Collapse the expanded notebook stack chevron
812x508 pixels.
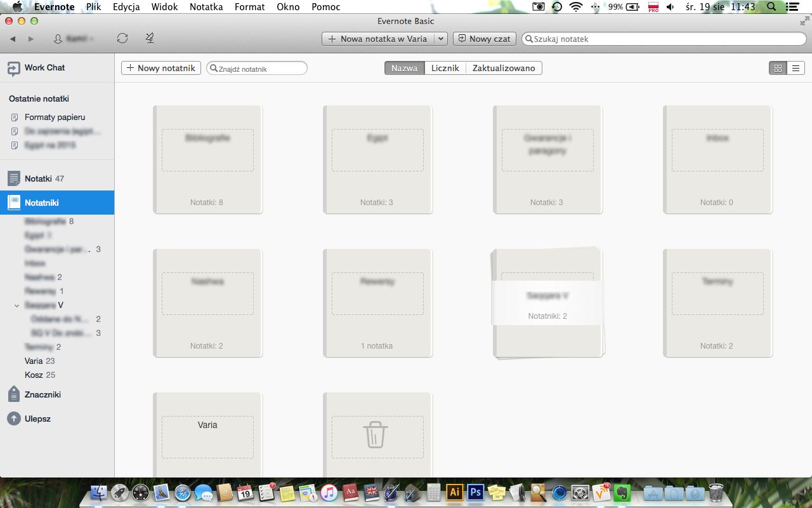click(x=16, y=305)
